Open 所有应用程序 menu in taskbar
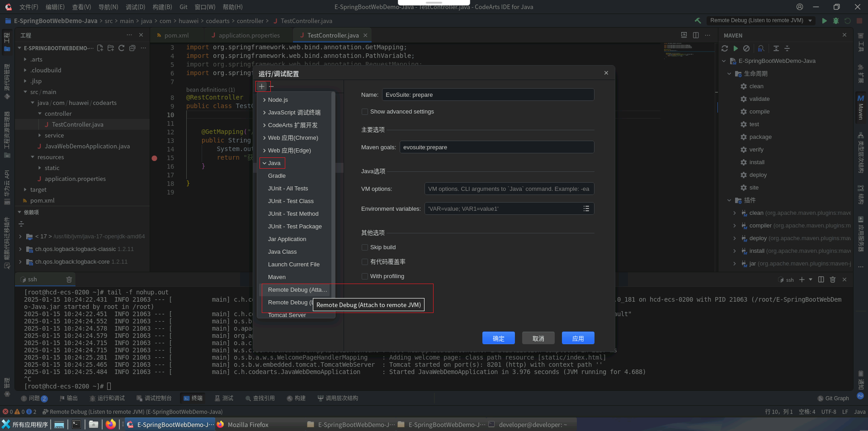868x431 pixels. point(25,425)
